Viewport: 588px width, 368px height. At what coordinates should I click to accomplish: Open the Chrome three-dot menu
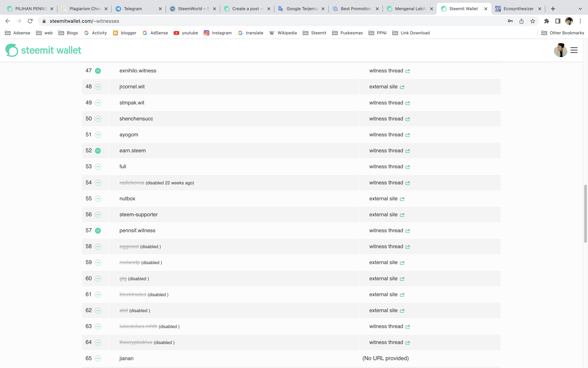click(x=580, y=21)
